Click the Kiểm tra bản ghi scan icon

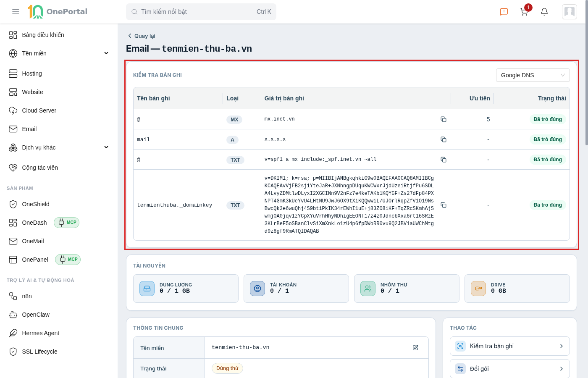[x=460, y=346]
